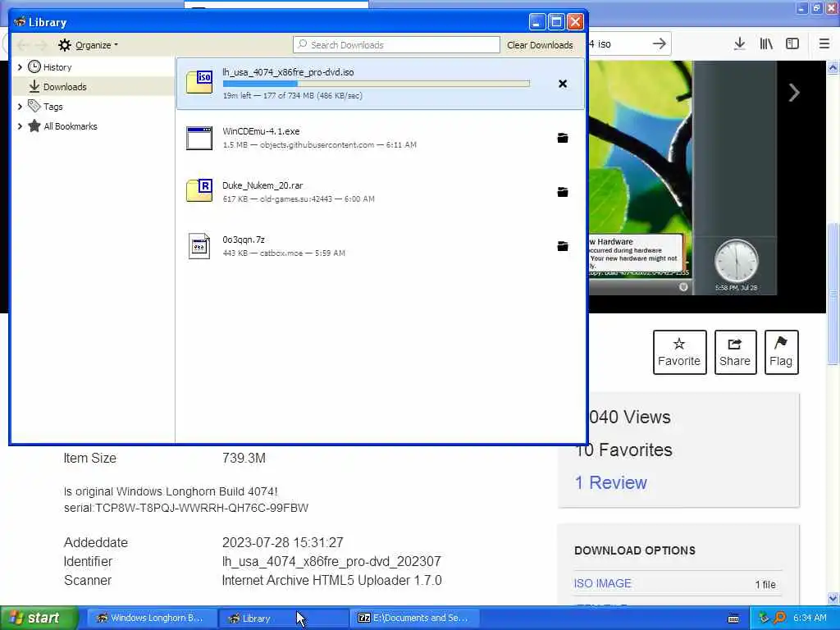Click the Longhorn screenshot thumbnail
This screenshot has width=840, height=630.
click(x=682, y=177)
